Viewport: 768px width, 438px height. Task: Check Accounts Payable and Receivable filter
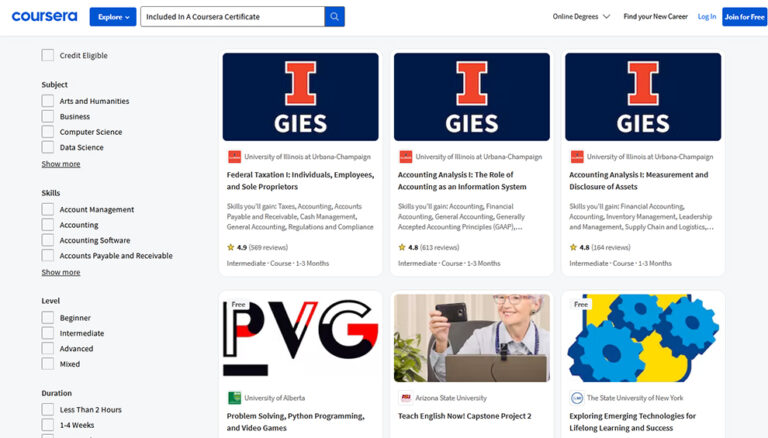click(48, 255)
